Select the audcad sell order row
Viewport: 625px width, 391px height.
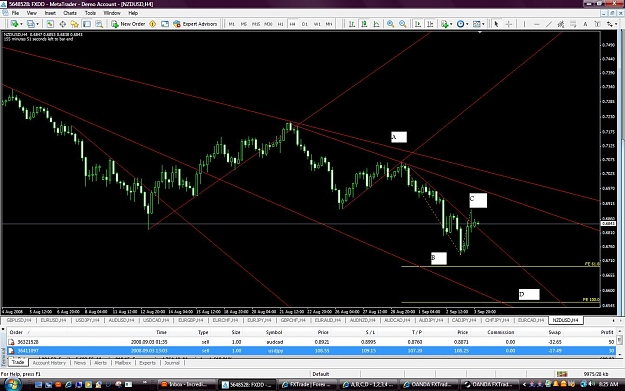click(x=310, y=342)
